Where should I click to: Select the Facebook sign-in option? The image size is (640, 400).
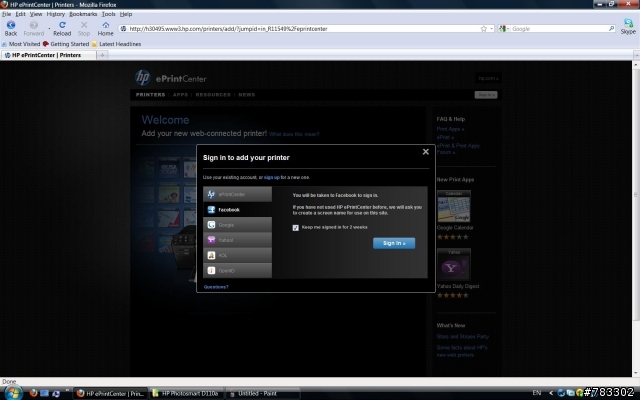click(x=238, y=209)
